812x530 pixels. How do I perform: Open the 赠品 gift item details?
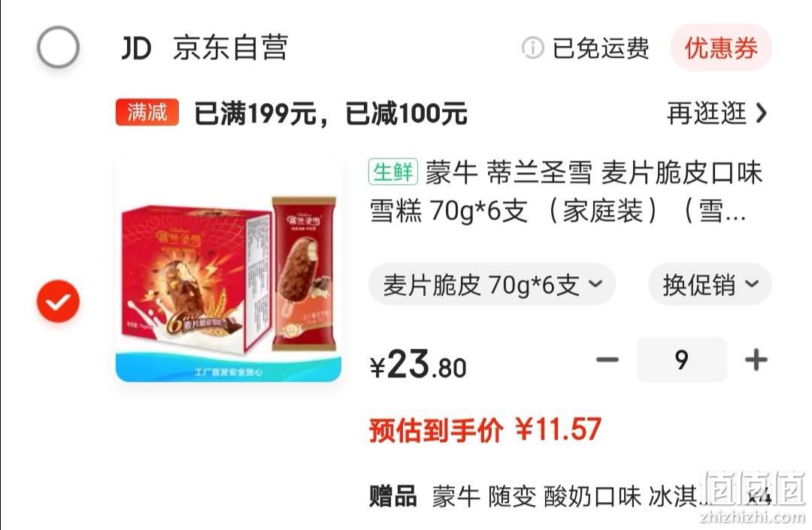(570, 496)
